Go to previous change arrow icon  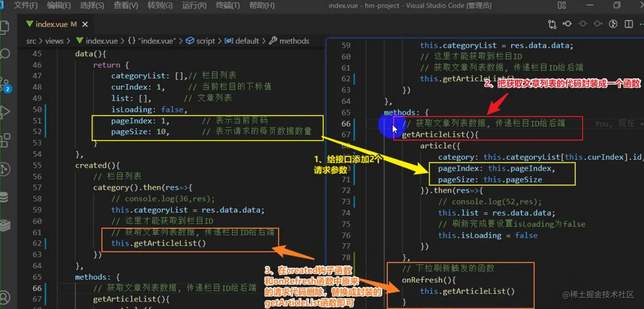coord(567,24)
